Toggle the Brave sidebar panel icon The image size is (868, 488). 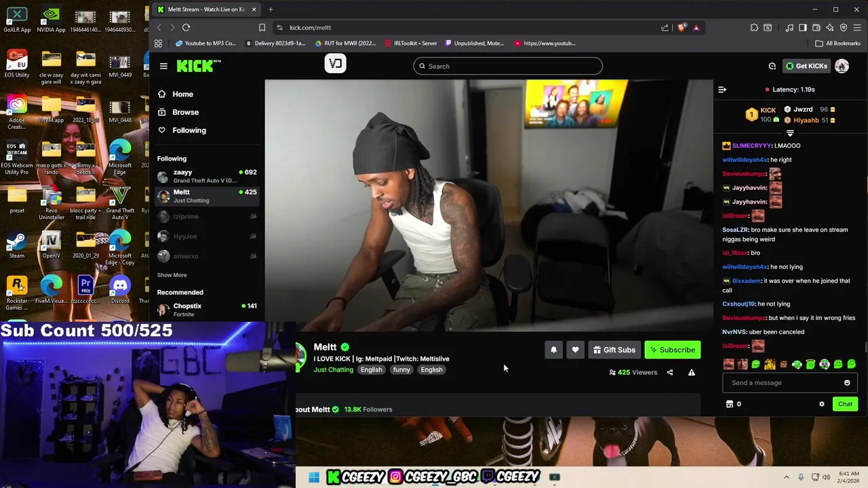click(x=803, y=28)
